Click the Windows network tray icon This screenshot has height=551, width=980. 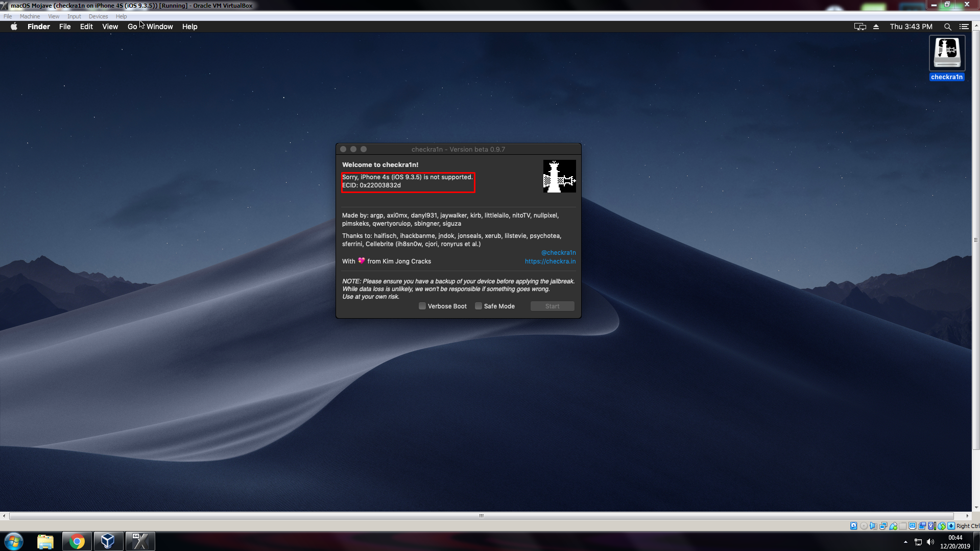coord(918,542)
